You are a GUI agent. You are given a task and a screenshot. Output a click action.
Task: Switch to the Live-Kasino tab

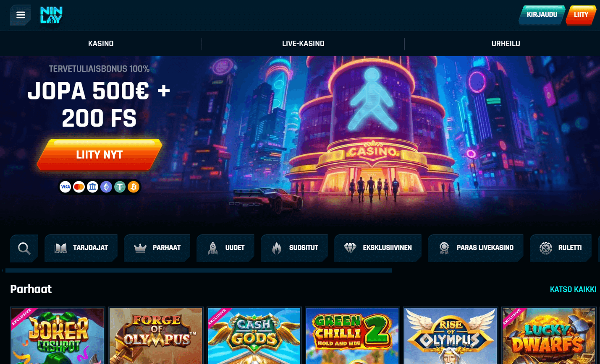click(303, 44)
